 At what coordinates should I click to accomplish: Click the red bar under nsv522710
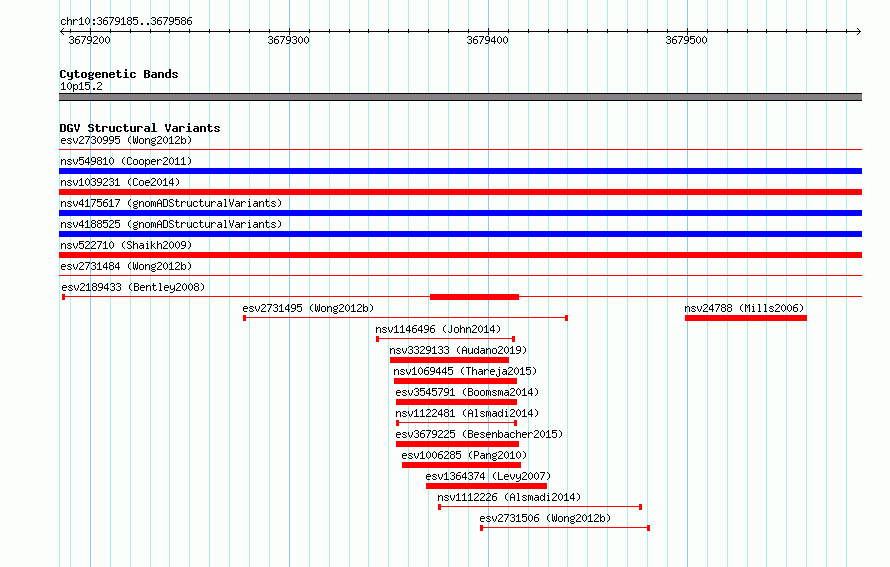(x=460, y=255)
